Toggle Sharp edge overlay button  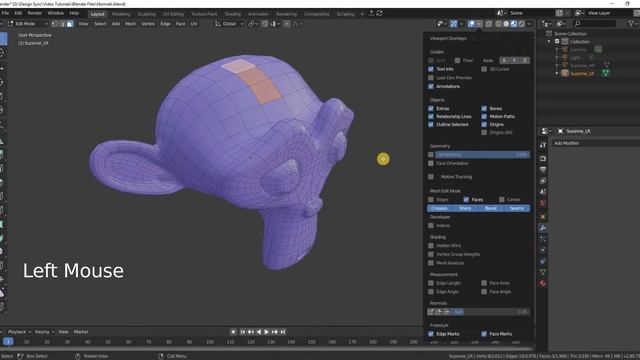[x=465, y=209]
